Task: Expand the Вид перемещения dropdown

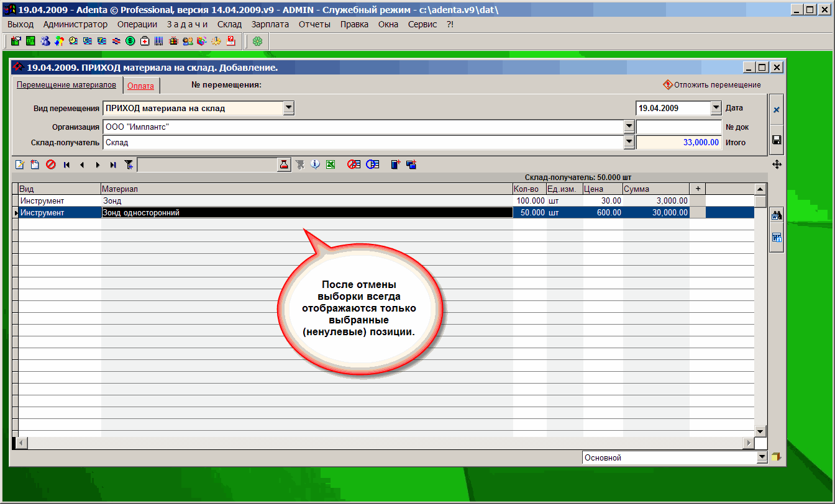Action: tap(288, 108)
